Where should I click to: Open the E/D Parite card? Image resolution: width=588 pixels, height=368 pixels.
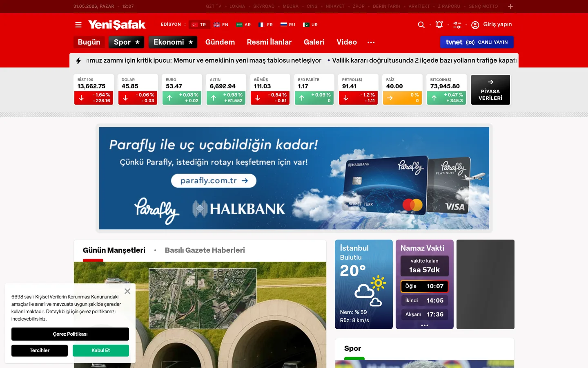[314, 90]
